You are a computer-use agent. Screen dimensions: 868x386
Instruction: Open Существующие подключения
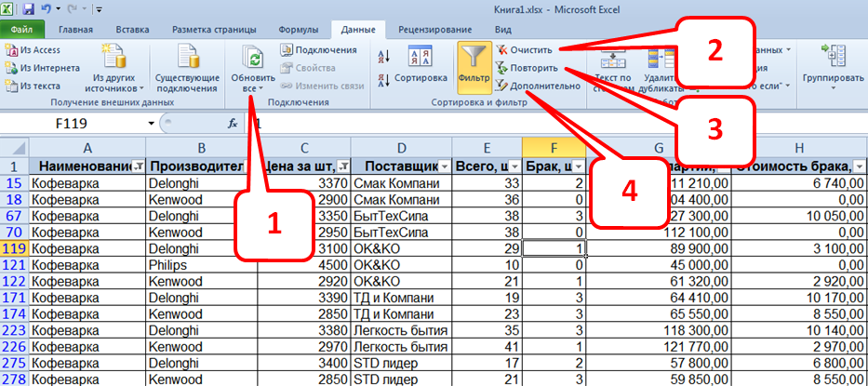[x=186, y=68]
